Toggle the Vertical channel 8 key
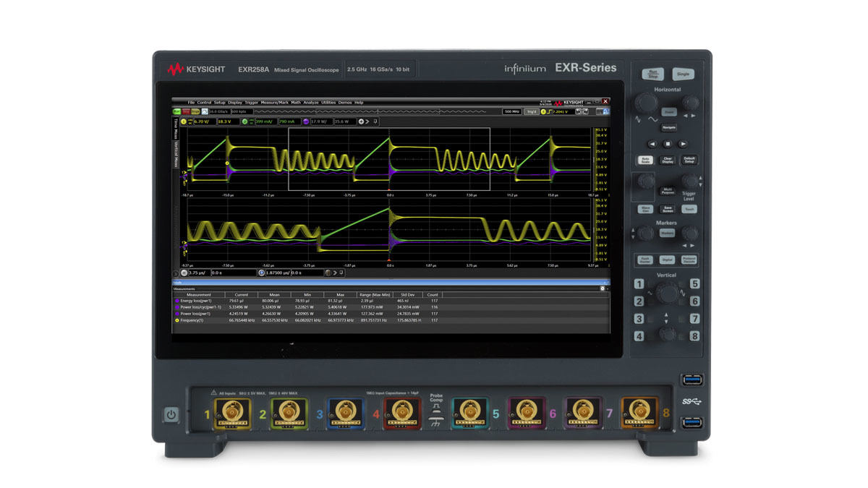This screenshot has height=488, width=868. 694,336
